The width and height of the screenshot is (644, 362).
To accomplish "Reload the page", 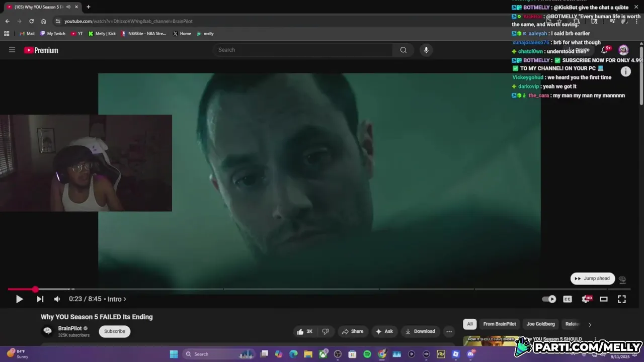I will point(31,21).
